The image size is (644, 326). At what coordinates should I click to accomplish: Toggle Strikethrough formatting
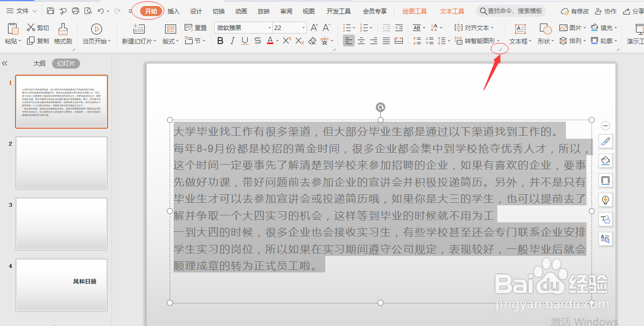(257, 41)
